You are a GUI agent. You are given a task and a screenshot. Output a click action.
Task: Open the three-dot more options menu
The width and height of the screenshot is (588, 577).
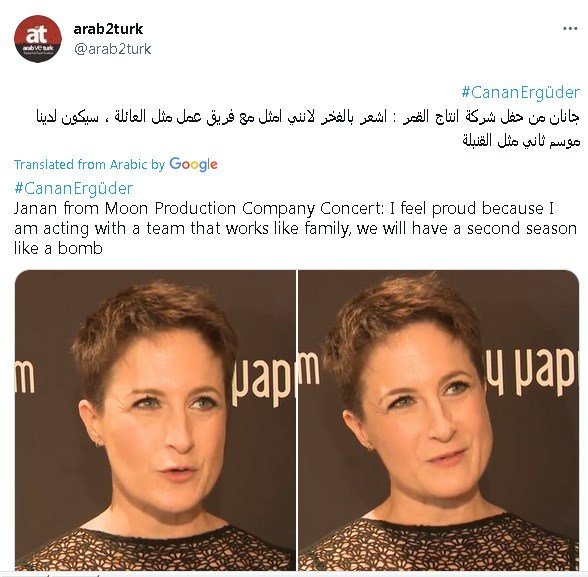570,28
